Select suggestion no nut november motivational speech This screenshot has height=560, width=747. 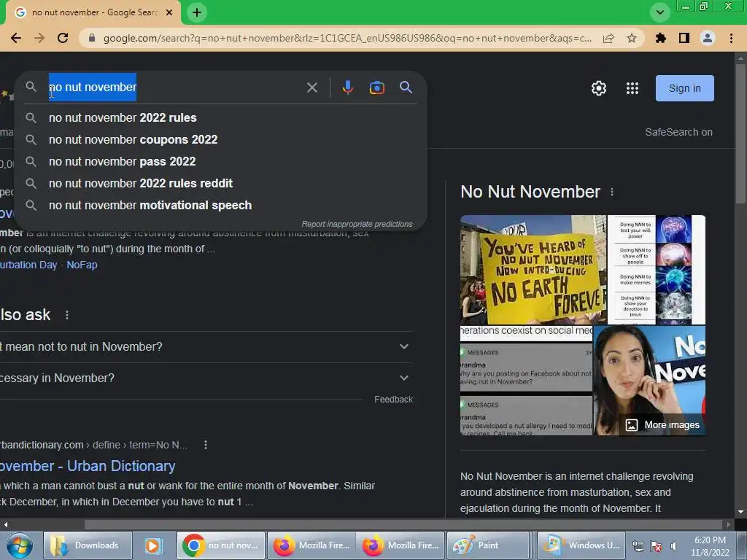(221, 205)
